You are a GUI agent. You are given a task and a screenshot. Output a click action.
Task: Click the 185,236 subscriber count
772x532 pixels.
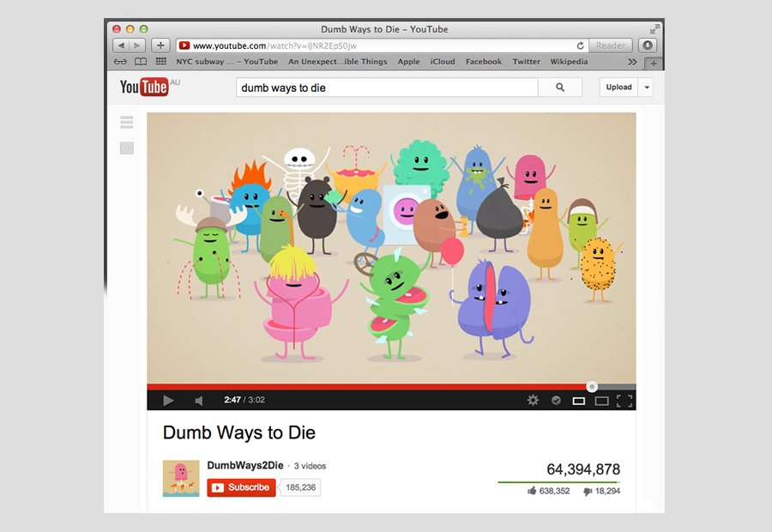301,487
